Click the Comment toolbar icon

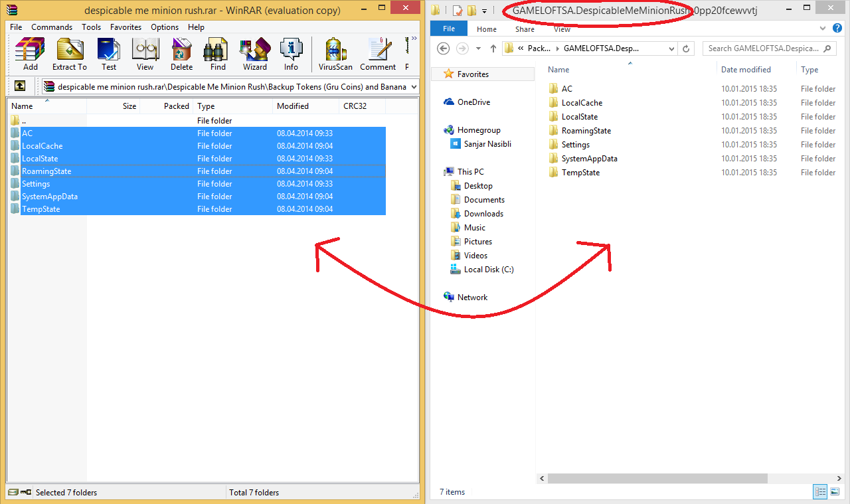(x=378, y=54)
